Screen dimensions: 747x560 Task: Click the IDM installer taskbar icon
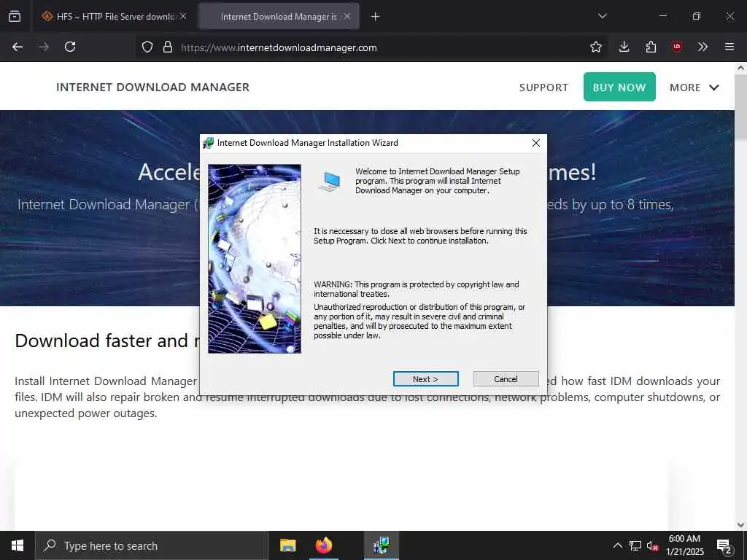click(381, 545)
